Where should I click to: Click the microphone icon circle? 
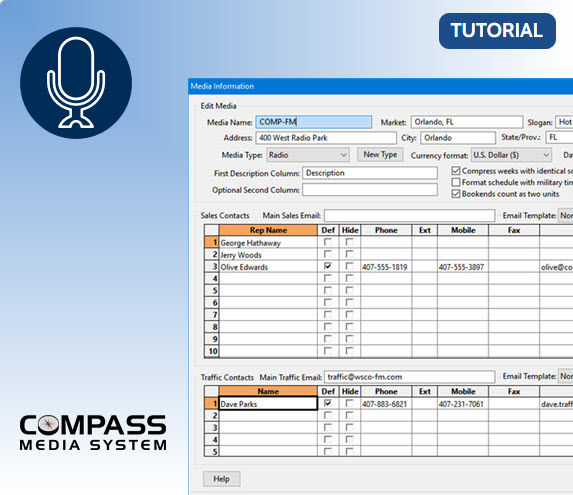coord(76,83)
